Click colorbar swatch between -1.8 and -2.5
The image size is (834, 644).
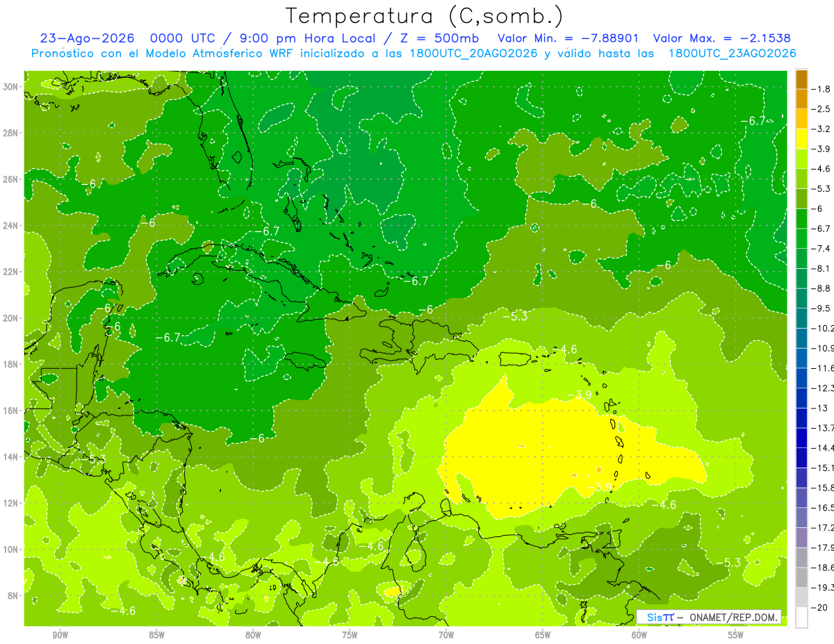801,99
